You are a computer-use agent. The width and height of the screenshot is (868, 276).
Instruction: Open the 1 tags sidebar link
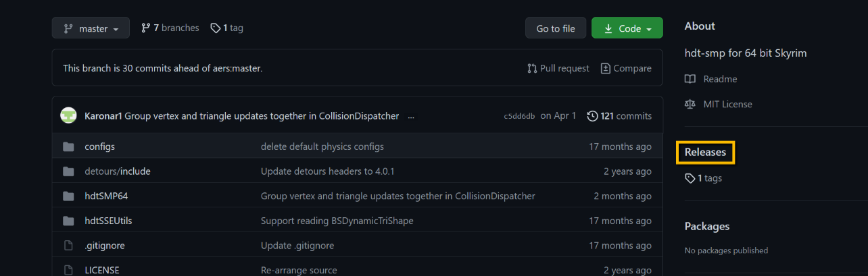click(x=703, y=178)
